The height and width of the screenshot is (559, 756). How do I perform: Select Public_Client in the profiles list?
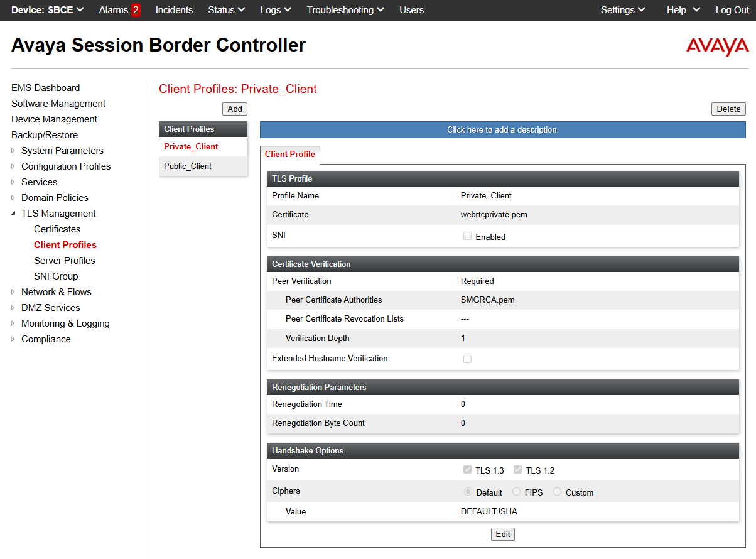coord(188,166)
